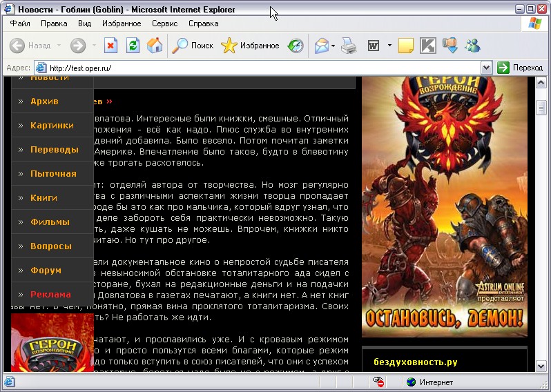This screenshot has height=392, width=551.
Task: Open the Пыточная sidebar link
Action: (52, 174)
